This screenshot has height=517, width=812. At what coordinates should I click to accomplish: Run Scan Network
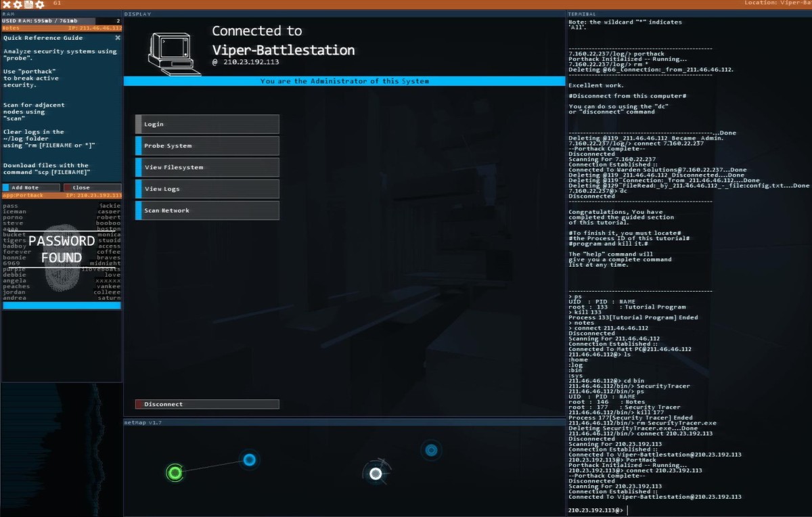pyautogui.click(x=207, y=210)
